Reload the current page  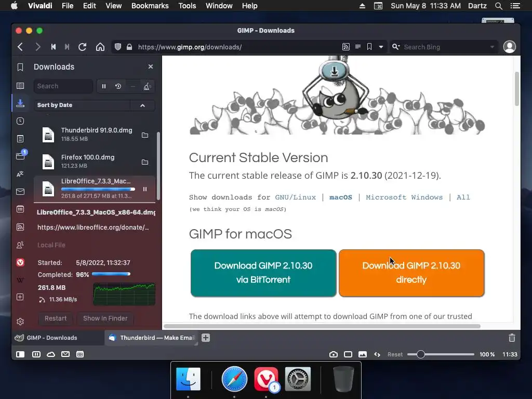[x=82, y=47]
